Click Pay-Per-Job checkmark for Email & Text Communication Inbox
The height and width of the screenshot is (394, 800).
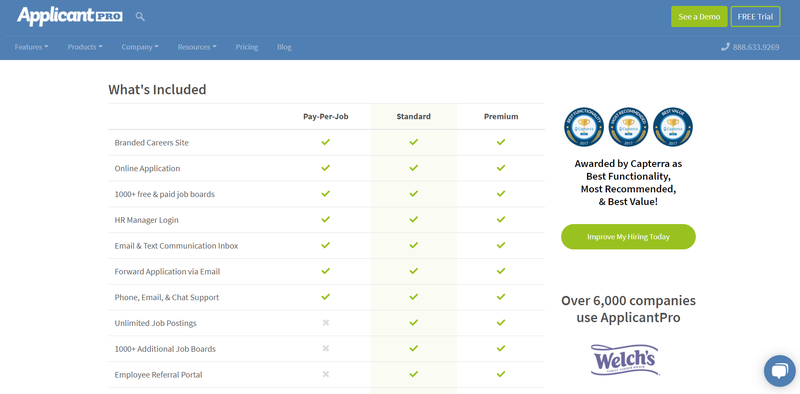point(326,245)
